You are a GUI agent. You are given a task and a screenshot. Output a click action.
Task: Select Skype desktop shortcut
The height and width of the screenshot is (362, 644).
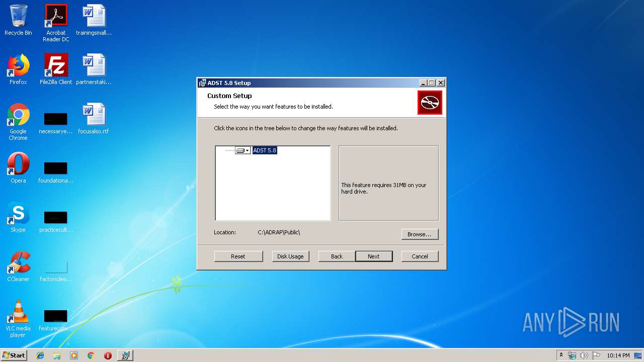click(18, 217)
